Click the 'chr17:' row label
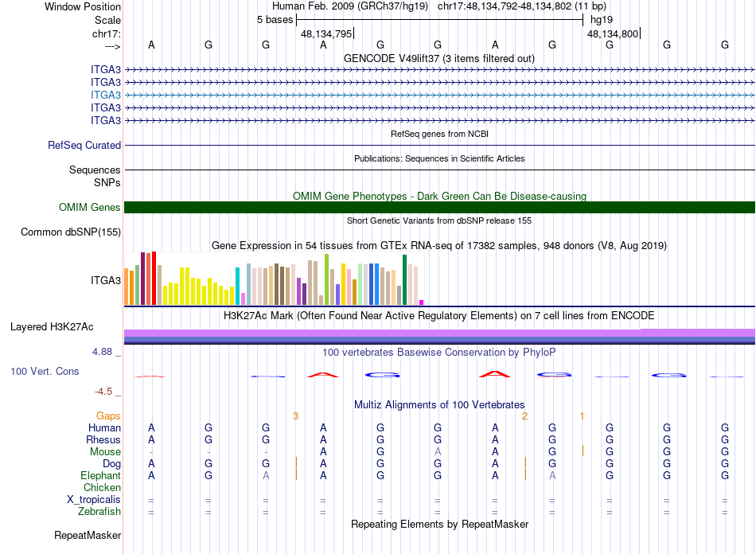The image size is (756, 554). point(107,33)
